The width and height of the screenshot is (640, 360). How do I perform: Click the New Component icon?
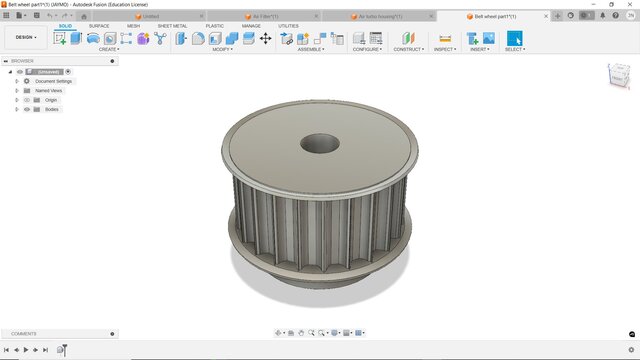(303, 38)
